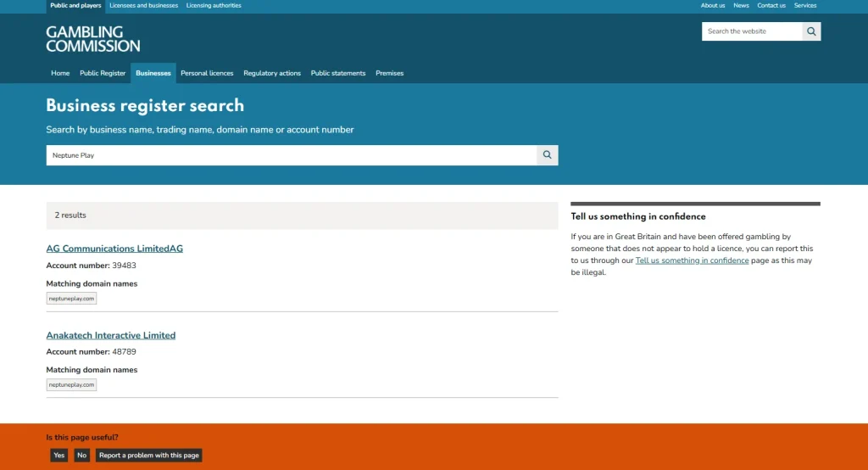Open the Services link
868x470 pixels.
[x=805, y=6]
